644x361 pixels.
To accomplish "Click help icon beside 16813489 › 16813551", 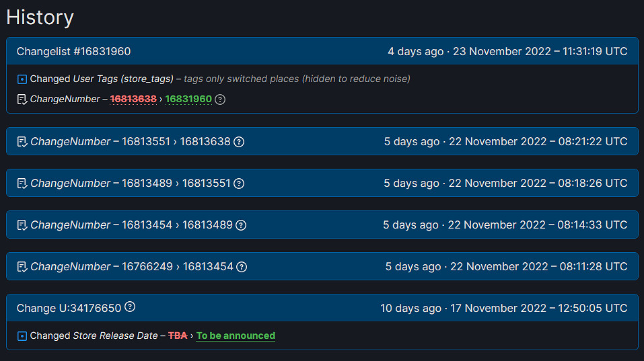I will click(239, 184).
